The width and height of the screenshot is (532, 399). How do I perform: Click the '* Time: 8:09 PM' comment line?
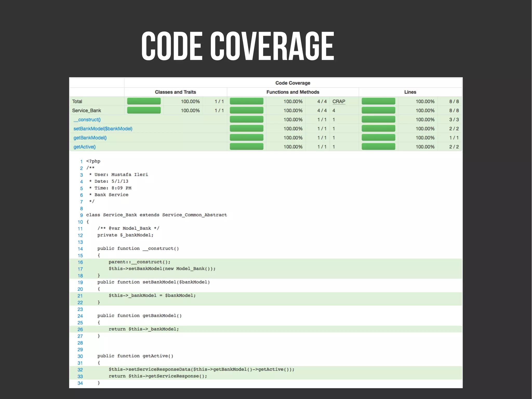(x=110, y=188)
